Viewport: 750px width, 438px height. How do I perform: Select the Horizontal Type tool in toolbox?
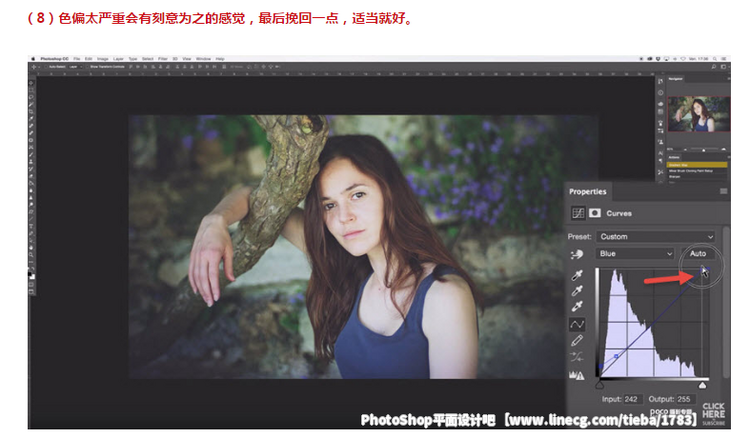(32, 226)
